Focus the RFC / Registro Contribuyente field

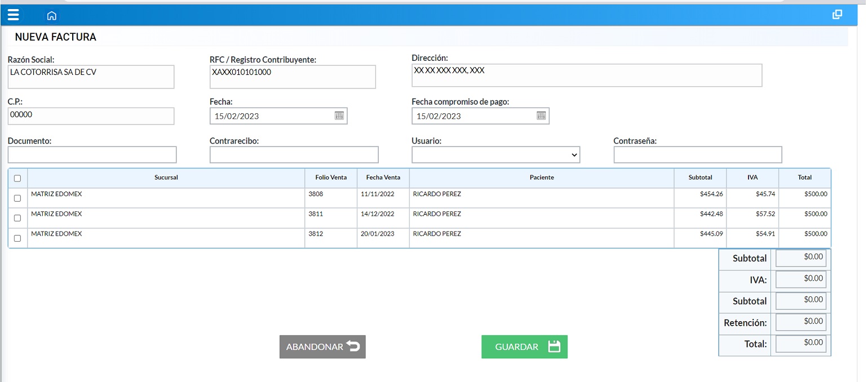click(293, 77)
